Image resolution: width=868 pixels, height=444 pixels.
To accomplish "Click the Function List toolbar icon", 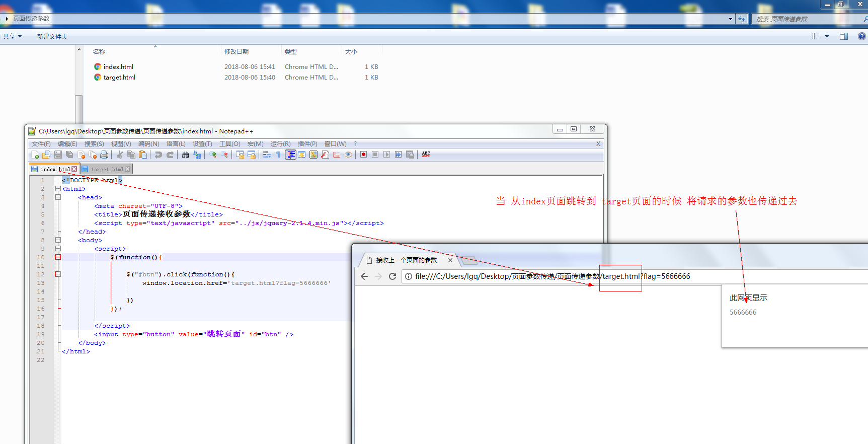I will tap(325, 155).
